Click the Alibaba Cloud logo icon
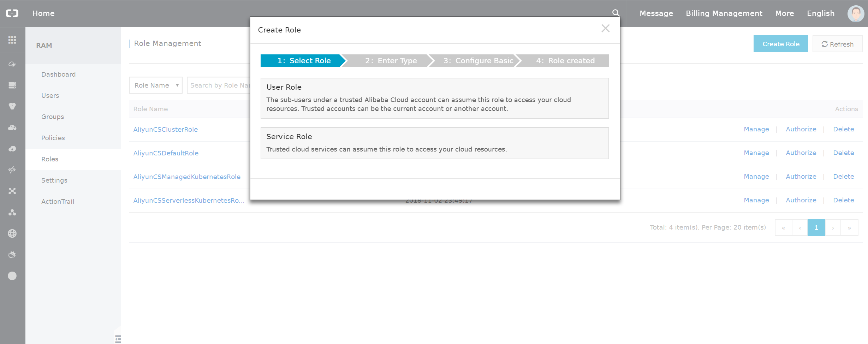This screenshot has width=868, height=344. (12, 13)
